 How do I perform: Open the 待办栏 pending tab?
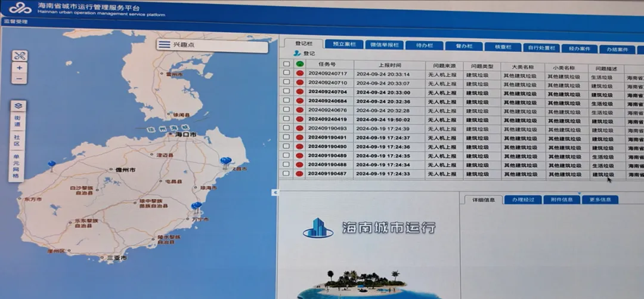click(x=425, y=45)
